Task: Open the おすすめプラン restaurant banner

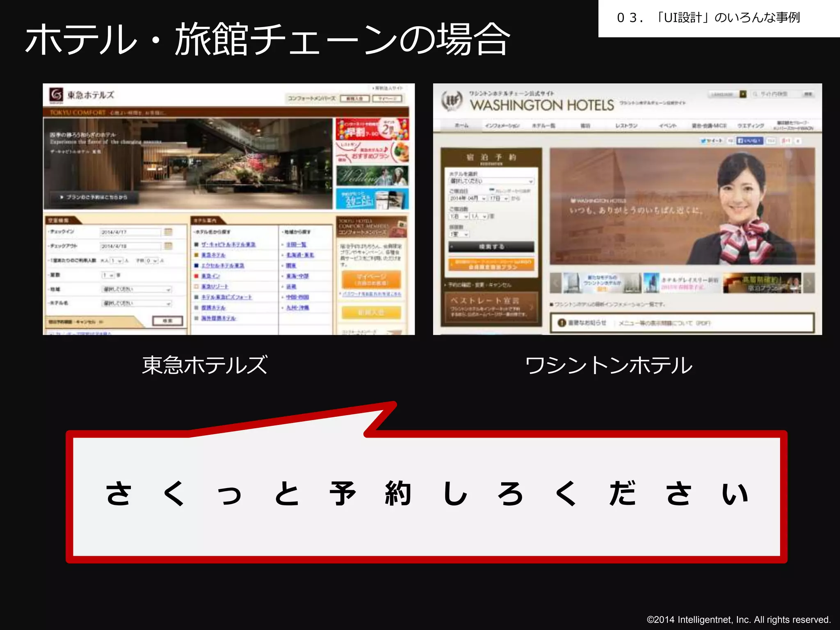Action: point(372,152)
